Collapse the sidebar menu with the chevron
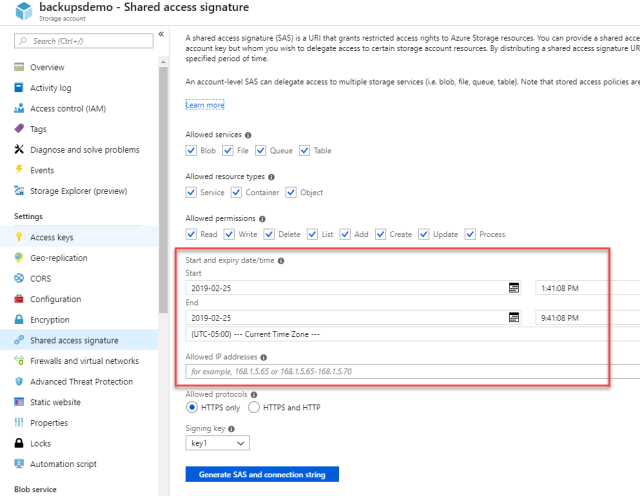This screenshot has width=640, height=496. 161,35
